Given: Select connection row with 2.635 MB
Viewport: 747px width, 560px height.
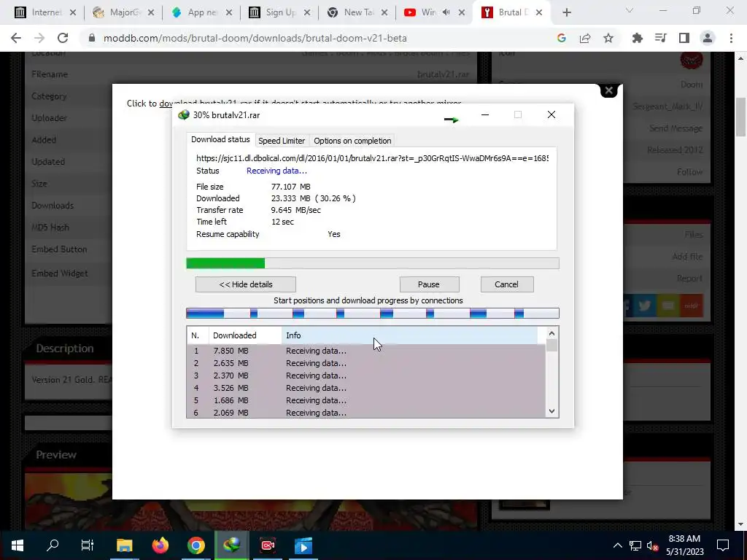Looking at the screenshot, I should tap(366, 363).
